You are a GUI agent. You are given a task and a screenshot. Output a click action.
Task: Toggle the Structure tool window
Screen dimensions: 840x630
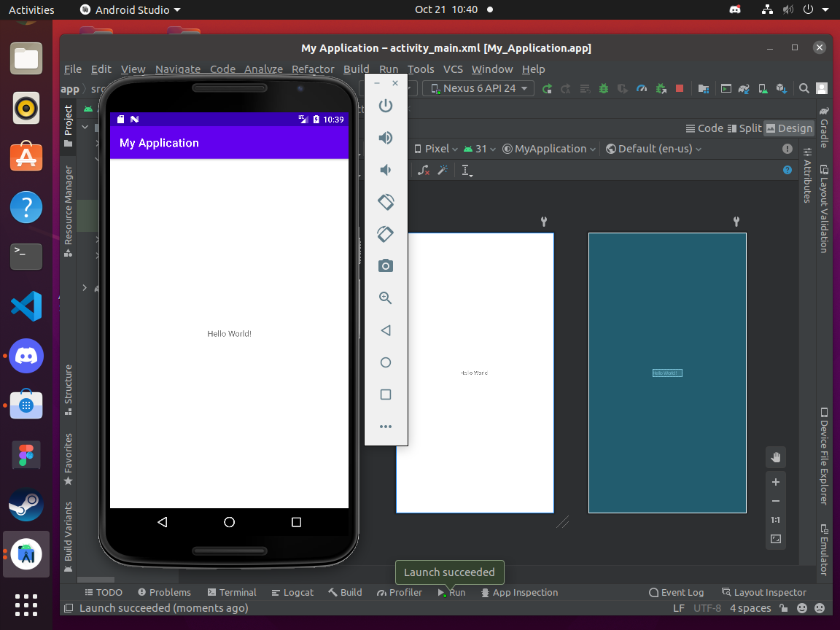pos(68,389)
